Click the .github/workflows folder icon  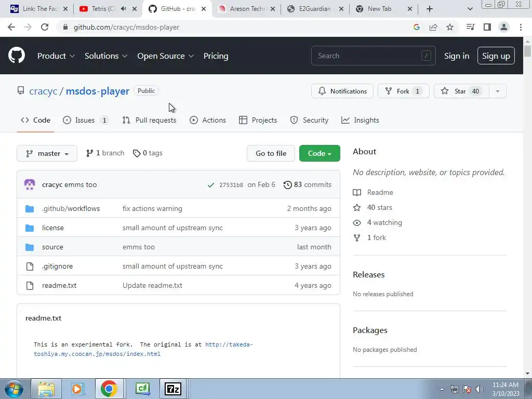(30, 209)
